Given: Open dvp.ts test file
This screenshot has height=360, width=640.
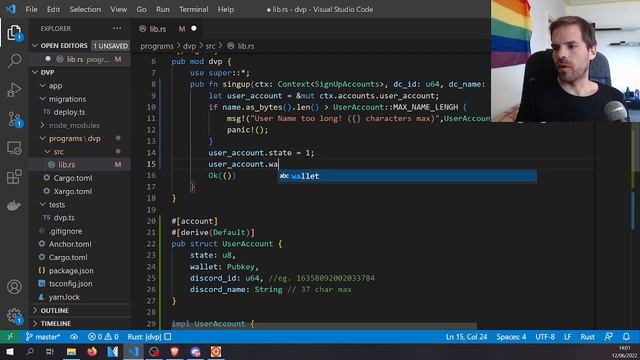Looking at the screenshot, I should point(64,218).
